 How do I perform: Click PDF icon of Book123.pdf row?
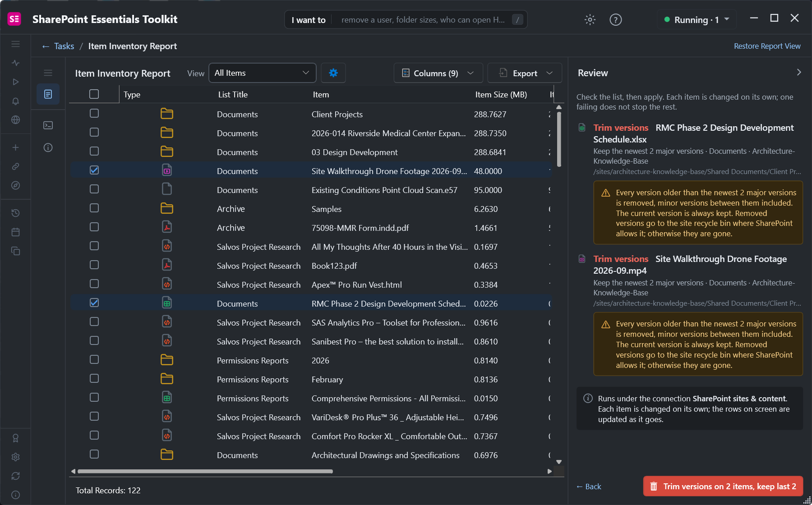pos(167,265)
